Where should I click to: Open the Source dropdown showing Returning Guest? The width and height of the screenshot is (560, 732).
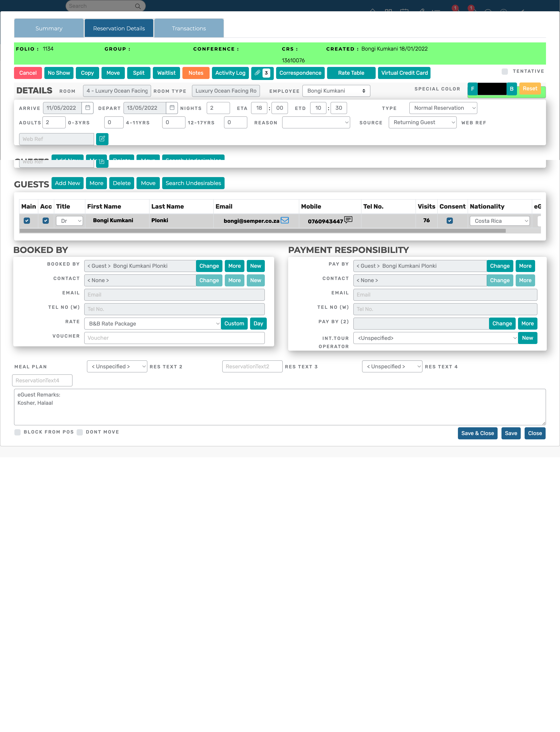(x=422, y=122)
